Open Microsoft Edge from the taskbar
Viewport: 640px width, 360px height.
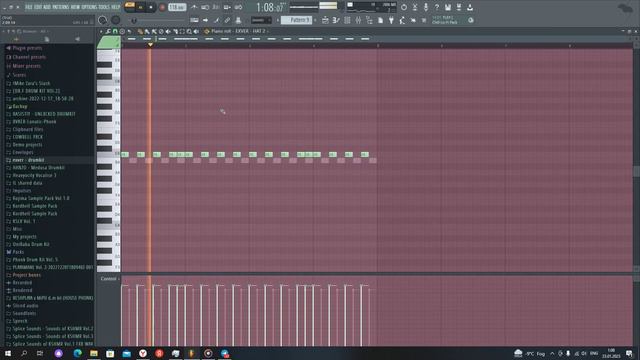(x=77, y=353)
